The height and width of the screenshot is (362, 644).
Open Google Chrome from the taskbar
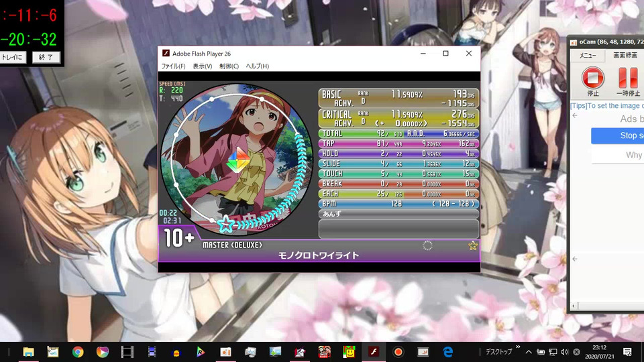pos(78,352)
